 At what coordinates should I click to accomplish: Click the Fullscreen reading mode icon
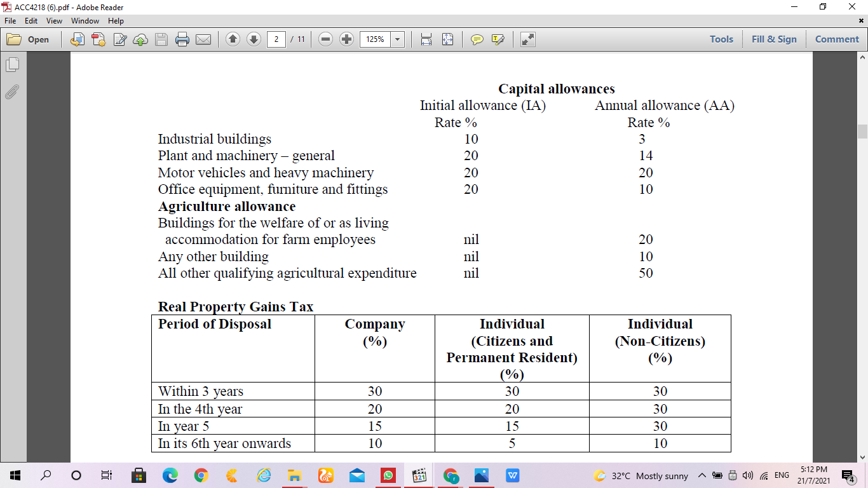527,39
